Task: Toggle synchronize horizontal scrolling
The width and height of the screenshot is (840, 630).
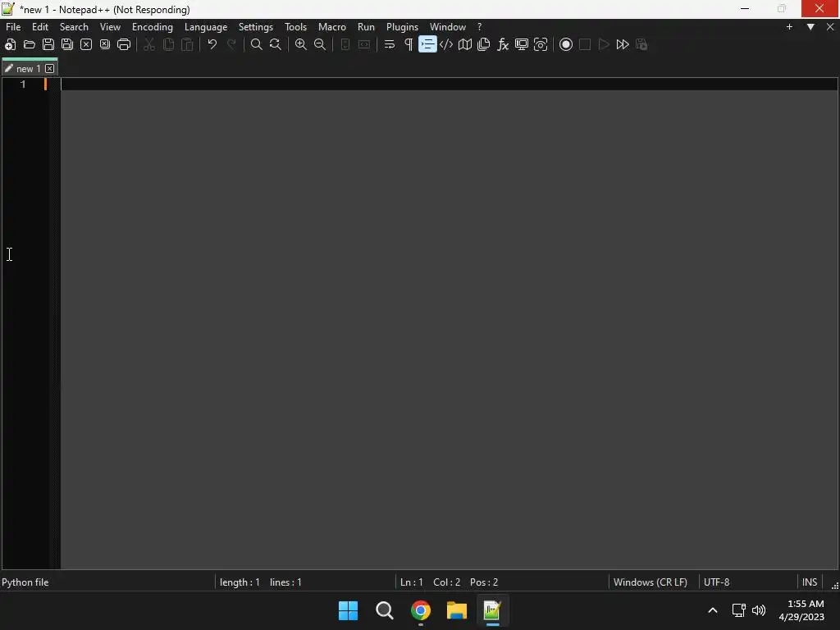Action: 364,44
